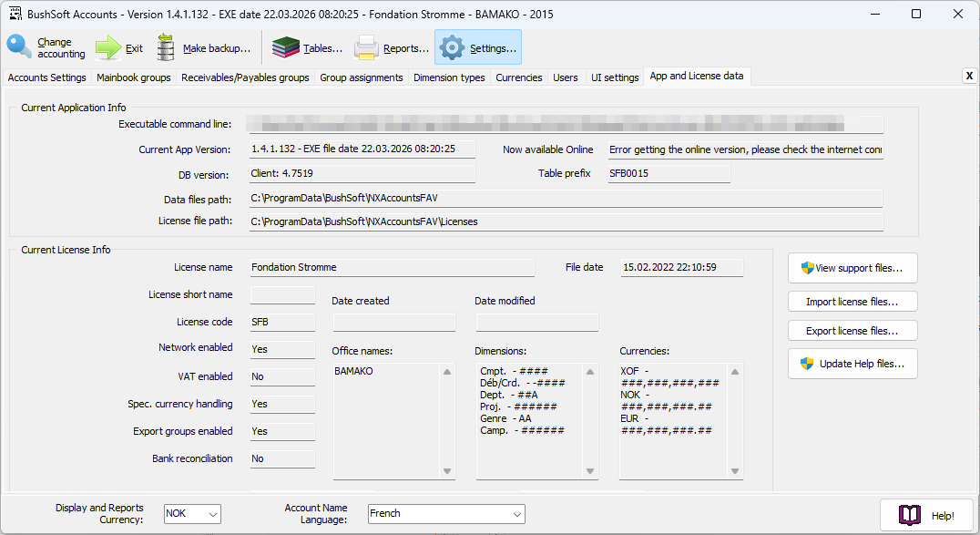
Task: Open Receivables/Payables groups tab
Action: point(245,77)
